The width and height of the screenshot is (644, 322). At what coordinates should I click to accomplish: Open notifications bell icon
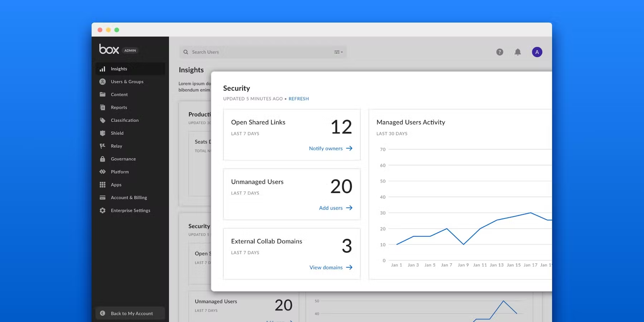tap(517, 52)
